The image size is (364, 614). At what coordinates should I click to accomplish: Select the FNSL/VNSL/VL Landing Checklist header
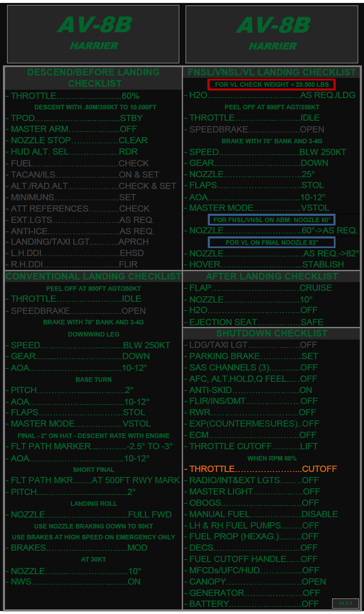point(271,72)
